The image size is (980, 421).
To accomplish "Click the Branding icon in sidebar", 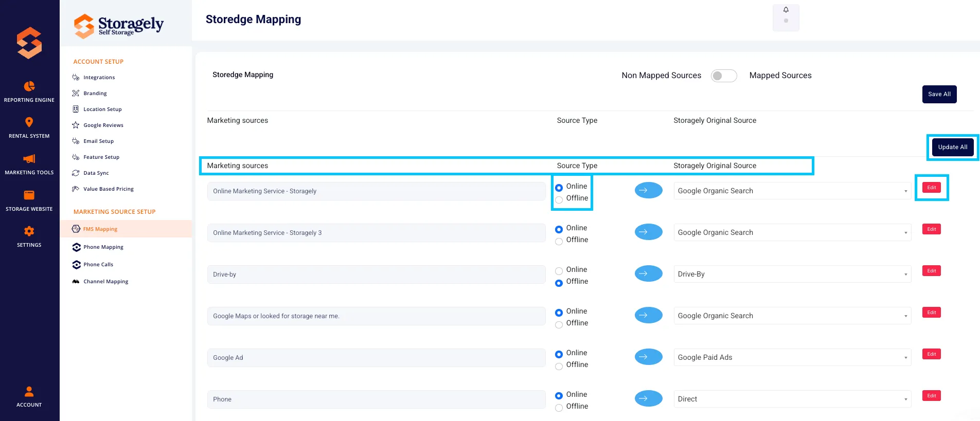I will (x=76, y=93).
